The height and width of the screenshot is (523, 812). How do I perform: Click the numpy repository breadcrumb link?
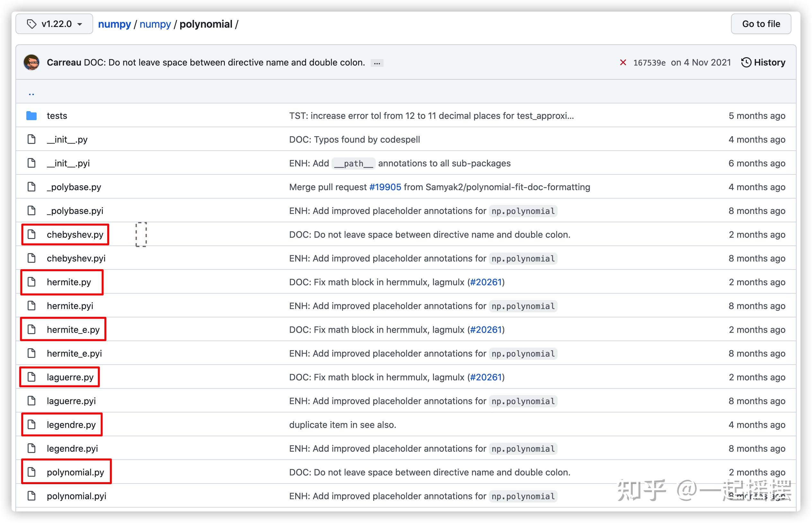tap(114, 24)
